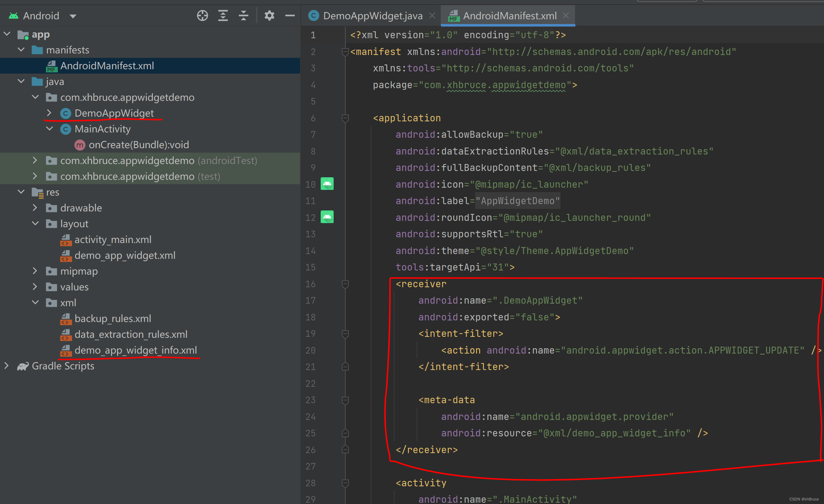Collapse the MainActivity class node
This screenshot has width=824, height=504.
coord(50,129)
